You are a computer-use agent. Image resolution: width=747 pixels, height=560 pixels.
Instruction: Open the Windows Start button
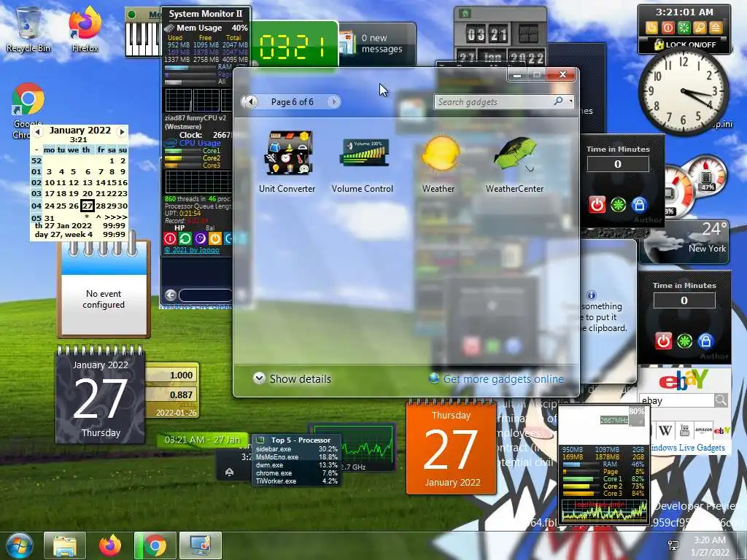[18, 545]
